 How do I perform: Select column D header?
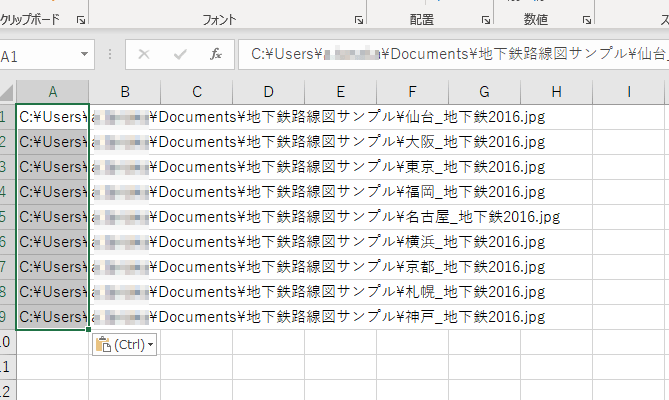coord(269,92)
